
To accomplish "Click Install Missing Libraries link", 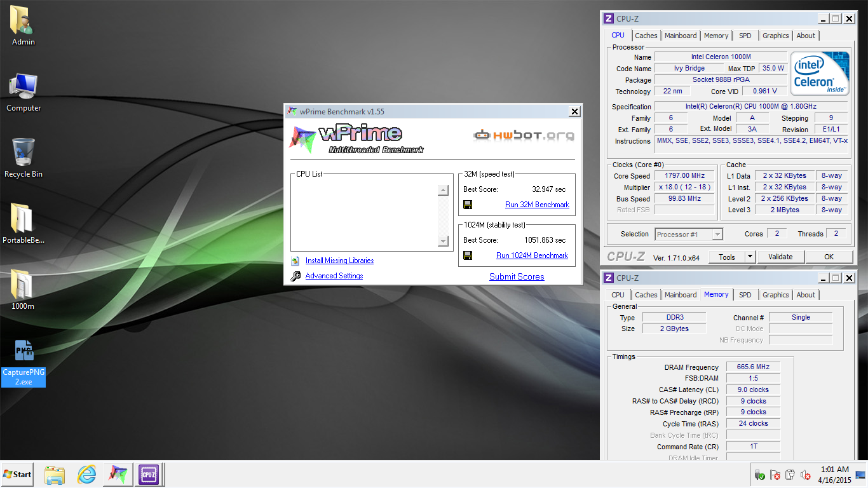I will point(339,261).
